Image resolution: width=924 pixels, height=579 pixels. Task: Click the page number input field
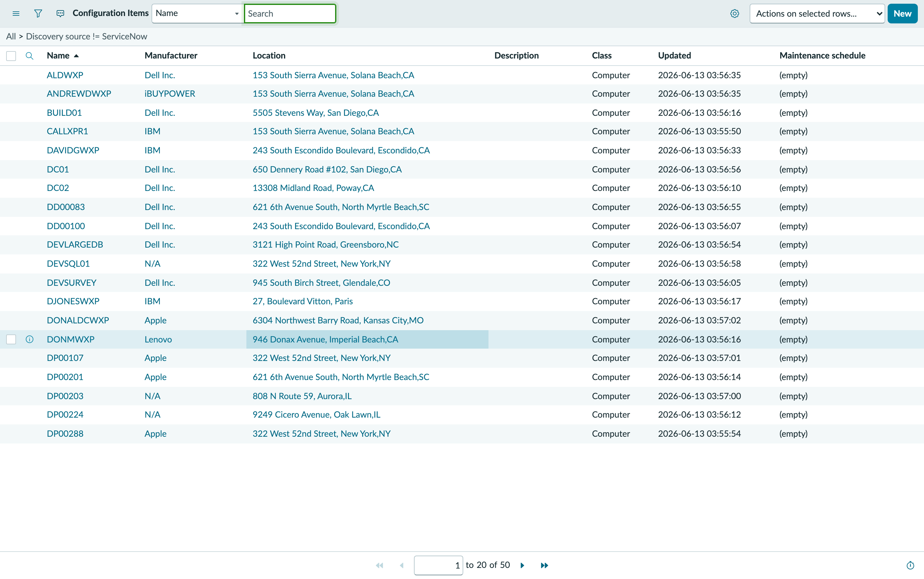(438, 565)
